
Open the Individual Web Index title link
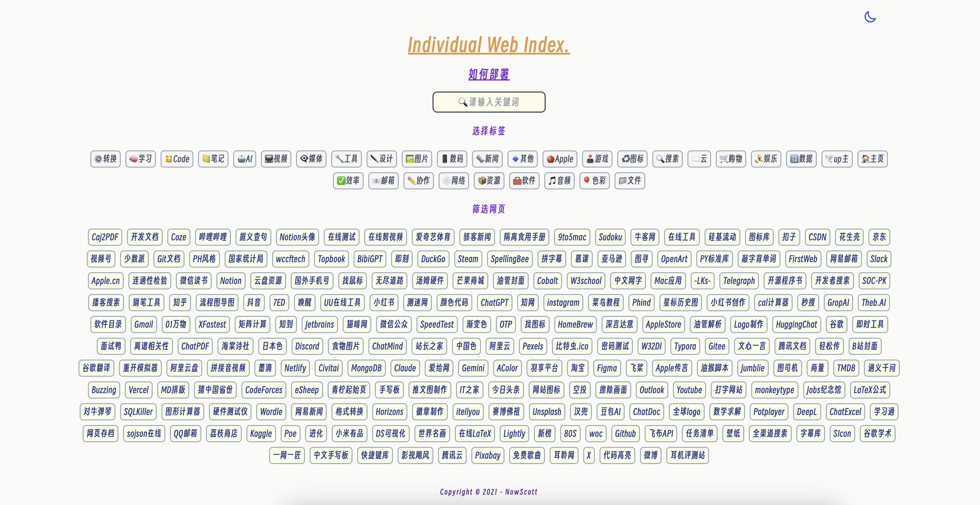(489, 45)
